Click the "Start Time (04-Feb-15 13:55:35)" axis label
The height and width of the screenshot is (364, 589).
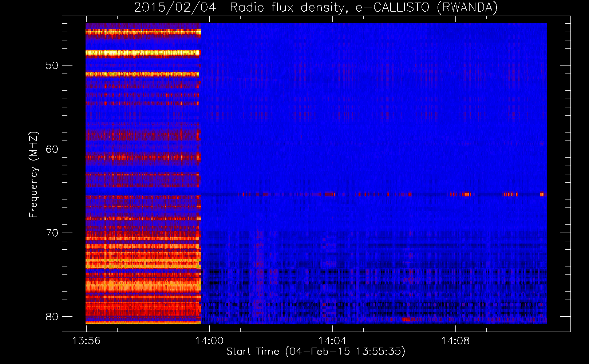tap(316, 352)
